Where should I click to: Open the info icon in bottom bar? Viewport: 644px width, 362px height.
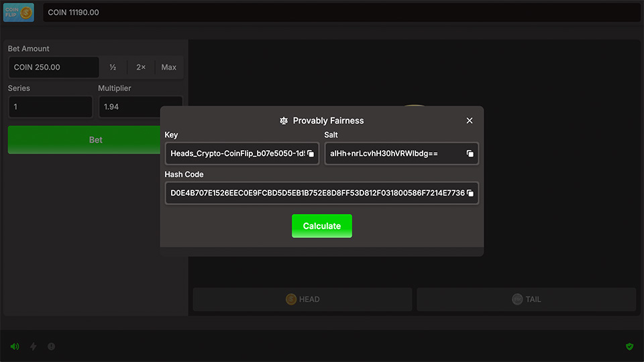pos(52,347)
